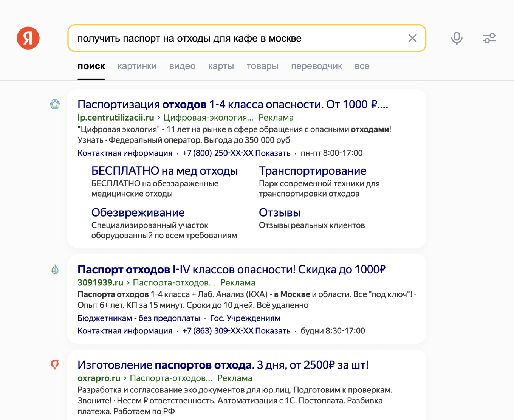This screenshot has height=420, width=514.
Task: Click the 3091939.ru result favicon
Action: [x=55, y=270]
